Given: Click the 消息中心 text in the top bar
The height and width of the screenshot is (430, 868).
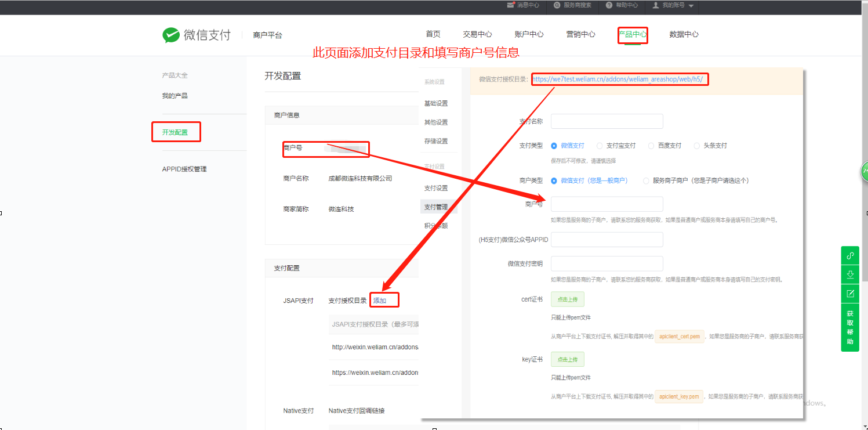Looking at the screenshot, I should pyautogui.click(x=528, y=5).
